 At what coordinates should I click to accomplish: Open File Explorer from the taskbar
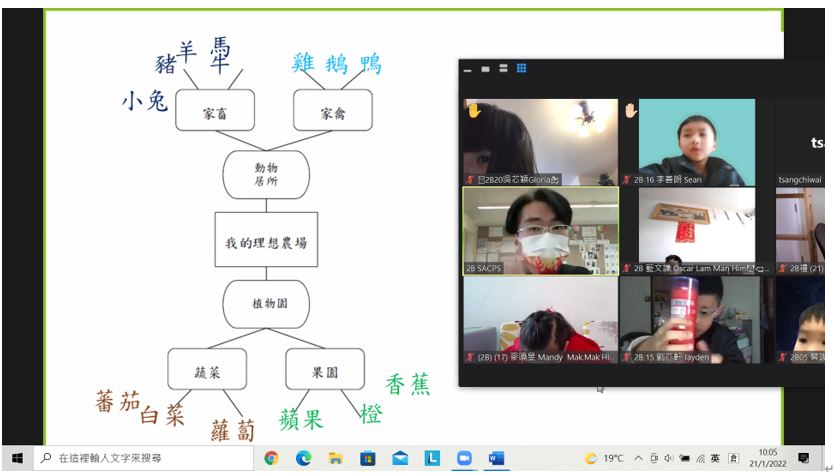pos(336,458)
